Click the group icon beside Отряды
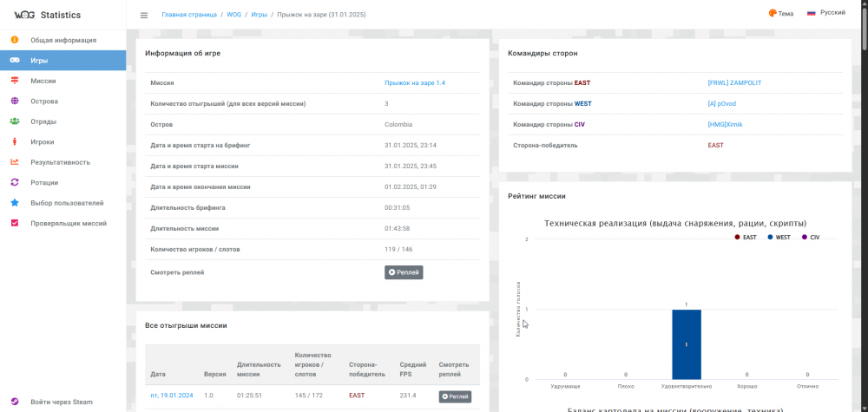 click(x=15, y=121)
